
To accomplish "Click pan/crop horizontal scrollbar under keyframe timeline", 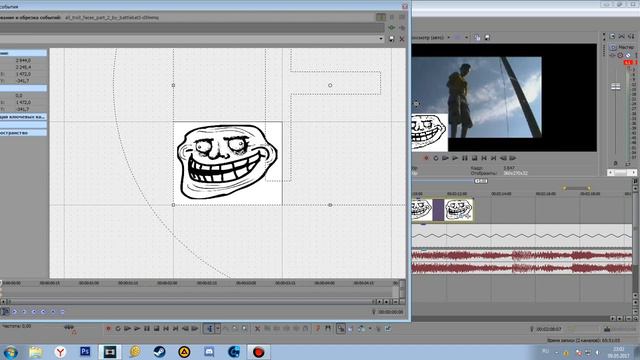I will click(190, 302).
